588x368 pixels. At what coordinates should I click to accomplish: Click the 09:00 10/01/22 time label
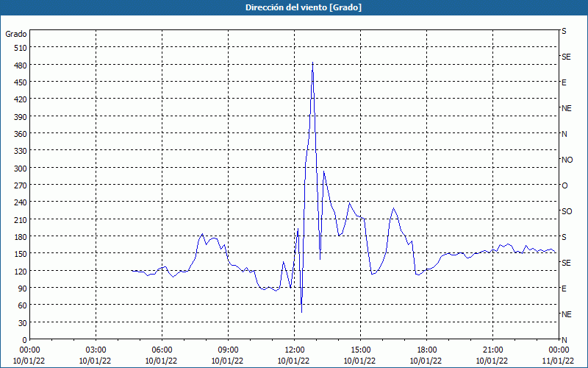(228, 355)
